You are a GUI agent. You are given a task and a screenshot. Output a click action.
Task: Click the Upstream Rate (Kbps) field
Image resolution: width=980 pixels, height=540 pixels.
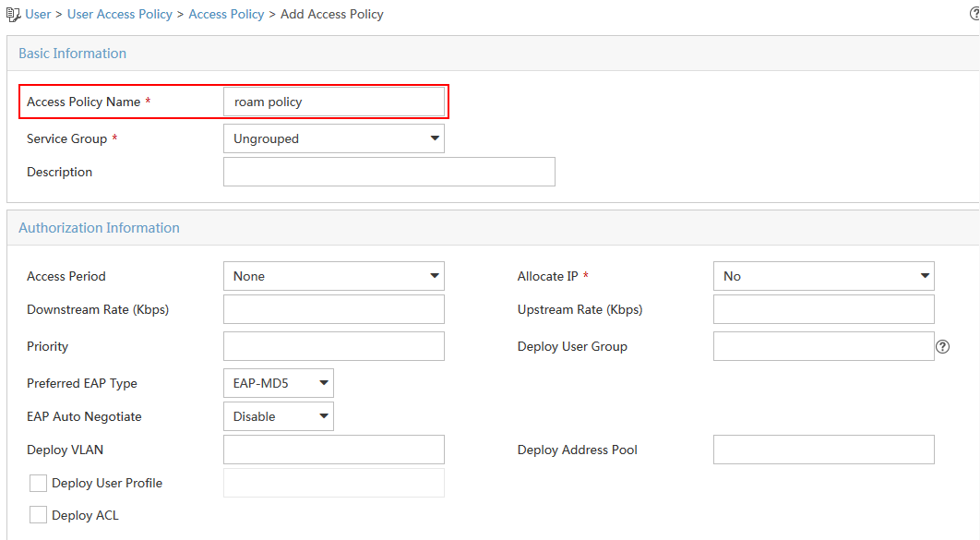pos(824,309)
